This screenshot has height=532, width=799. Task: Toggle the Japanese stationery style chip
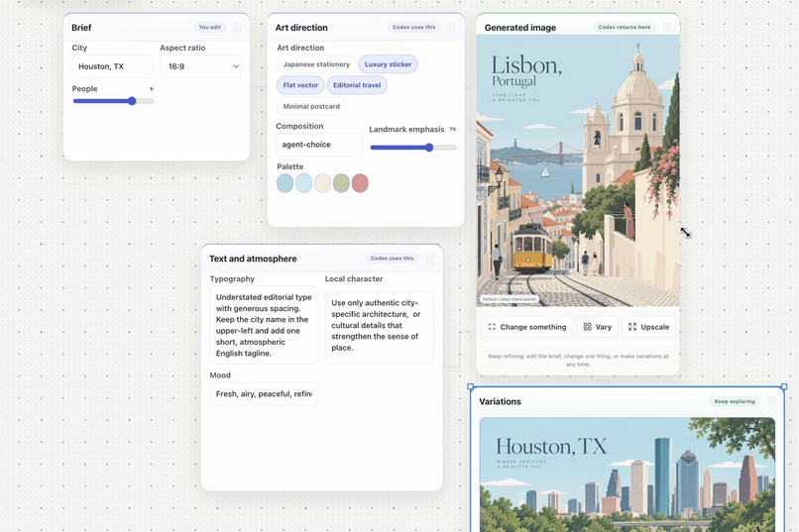(316, 64)
